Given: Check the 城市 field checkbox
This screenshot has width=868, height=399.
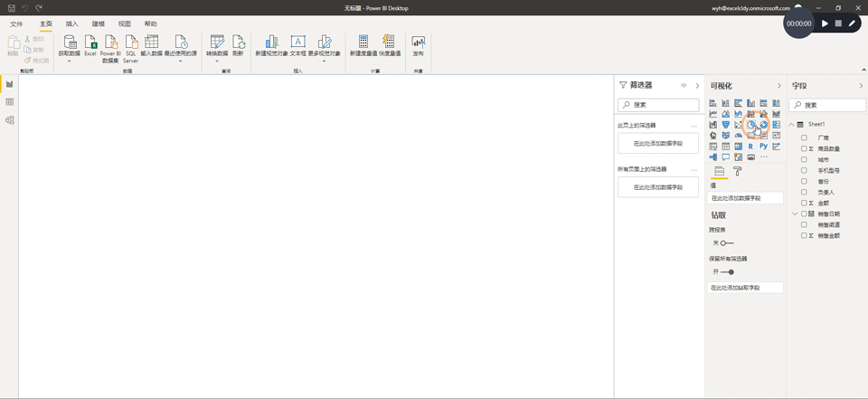Looking at the screenshot, I should pos(805,159).
